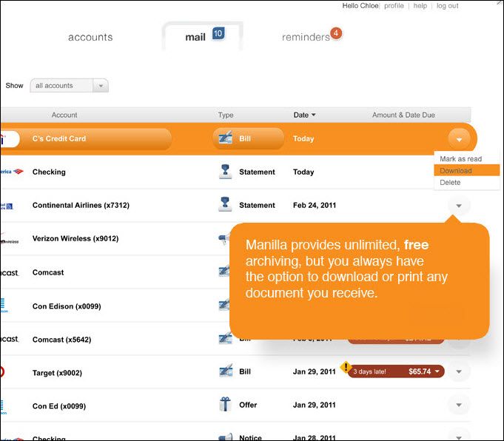Viewport: 504px width, 441px height.
Task: Click the Bill icon for Comcast (x5642)
Action: 225,338
